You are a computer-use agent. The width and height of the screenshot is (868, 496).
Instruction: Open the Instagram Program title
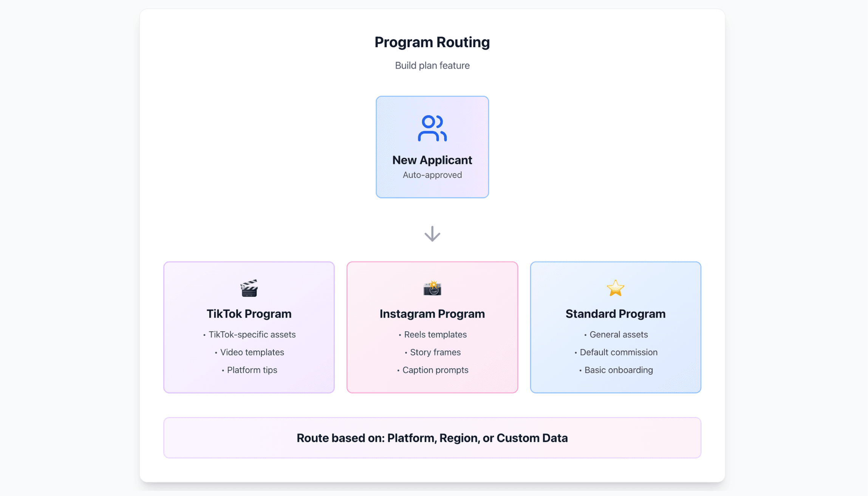(x=432, y=314)
